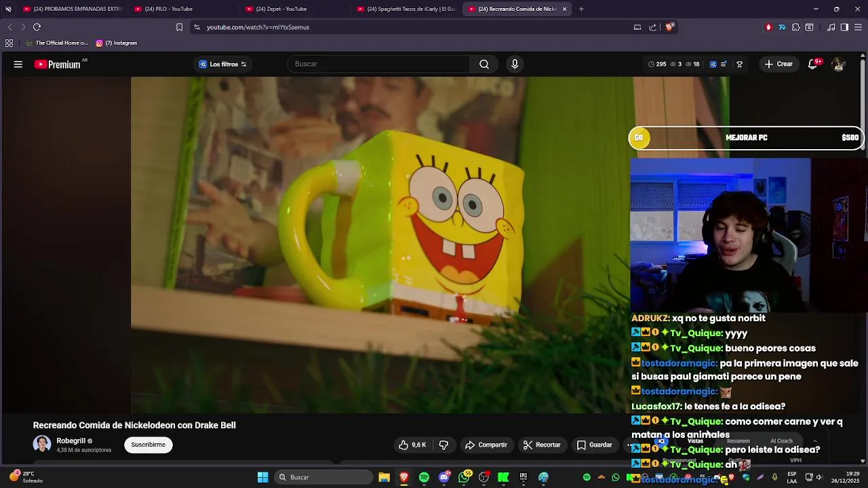Open the 7TV extension icon
The height and width of the screenshot is (488, 868).
click(782, 27)
